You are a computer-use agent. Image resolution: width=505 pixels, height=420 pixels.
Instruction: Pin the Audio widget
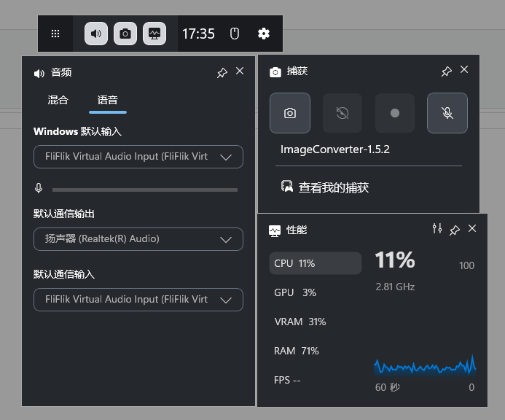click(222, 72)
